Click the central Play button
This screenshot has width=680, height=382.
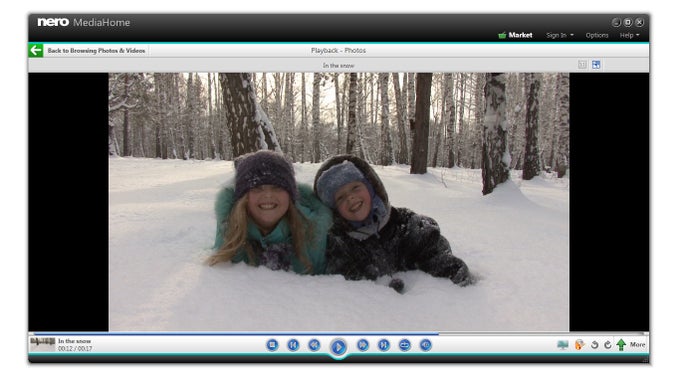pos(338,347)
